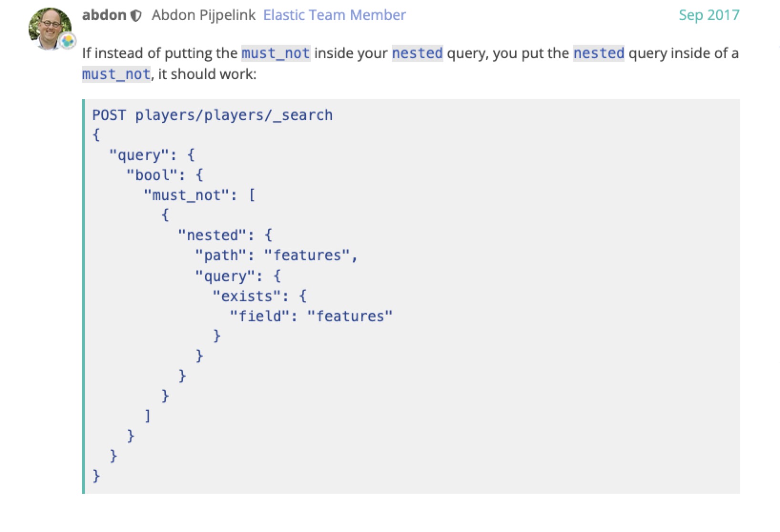Click the nested code before 'query, you put'
The height and width of the screenshot is (532, 780).
(x=417, y=53)
